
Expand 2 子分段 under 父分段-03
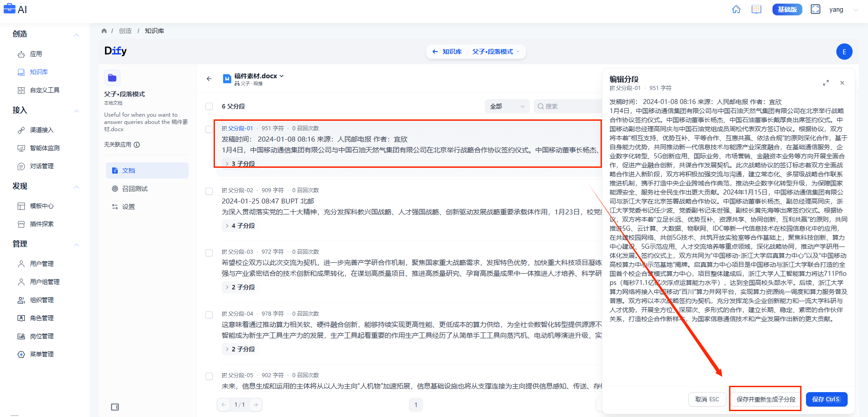(x=240, y=287)
